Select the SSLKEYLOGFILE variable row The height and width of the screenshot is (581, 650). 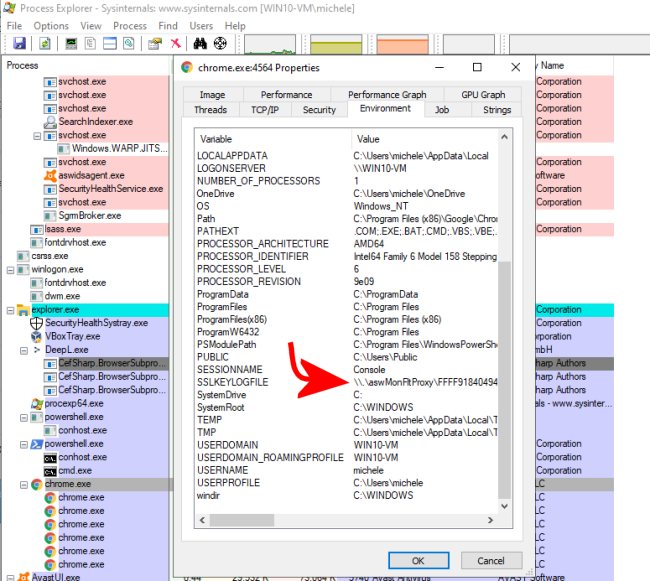click(x=347, y=382)
